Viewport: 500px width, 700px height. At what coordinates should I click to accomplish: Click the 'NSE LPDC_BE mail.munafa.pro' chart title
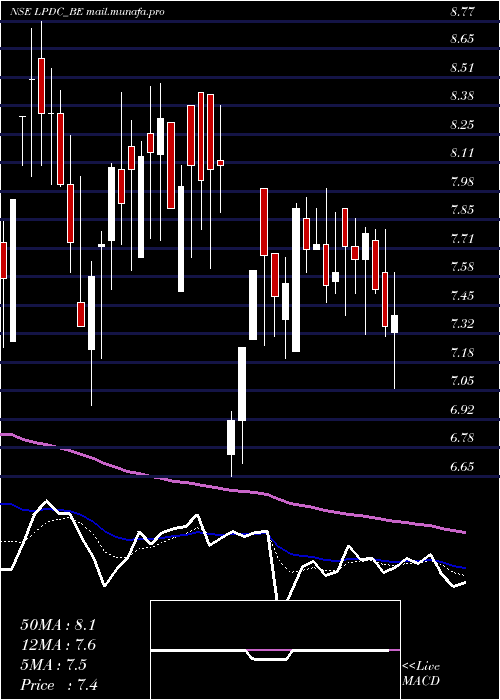click(88, 12)
